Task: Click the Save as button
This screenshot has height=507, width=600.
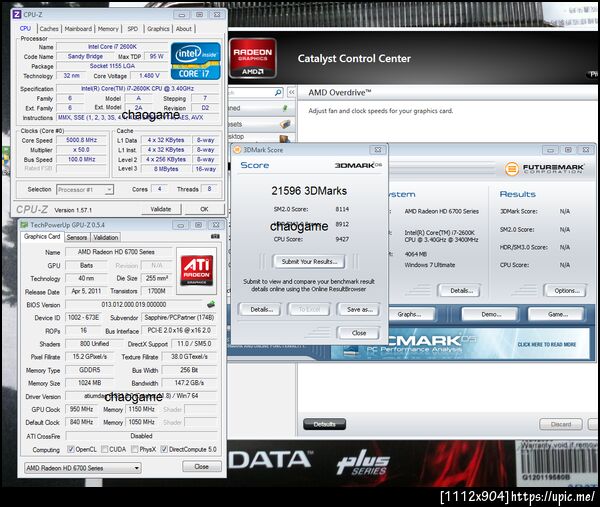Action: 358,309
